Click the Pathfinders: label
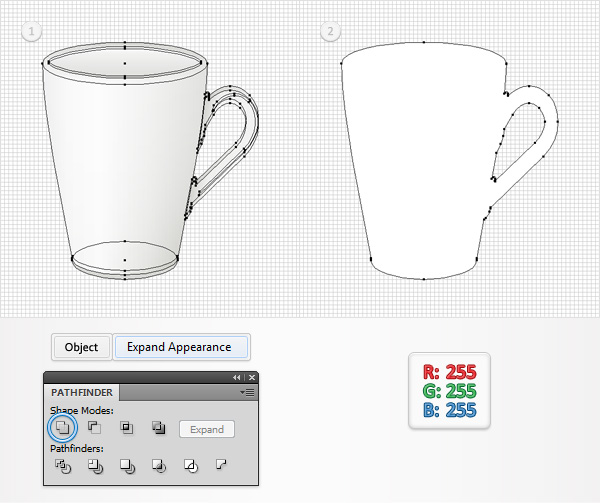The width and height of the screenshot is (600, 503). click(x=77, y=448)
